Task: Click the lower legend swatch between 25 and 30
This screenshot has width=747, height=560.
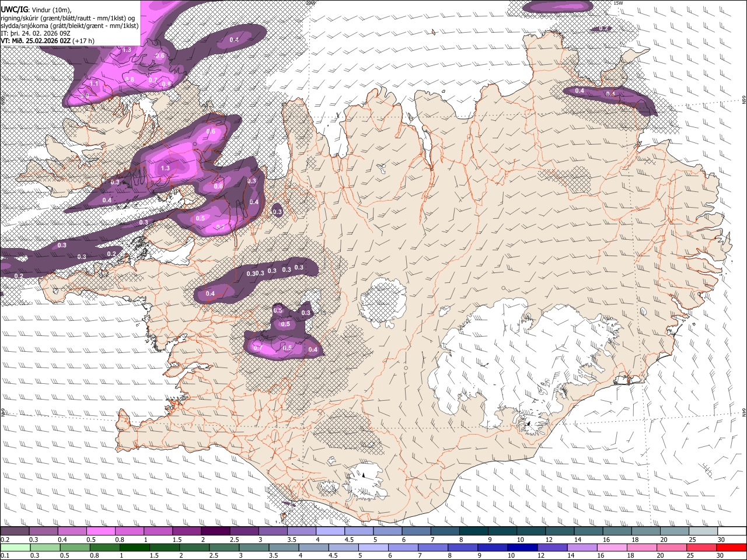Action: [701, 547]
